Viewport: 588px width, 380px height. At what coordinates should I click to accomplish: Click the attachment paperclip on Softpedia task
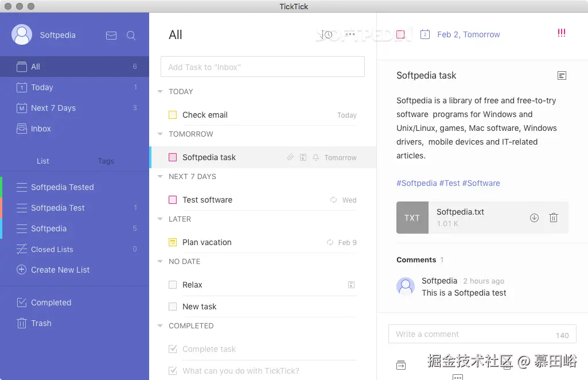[x=290, y=157]
